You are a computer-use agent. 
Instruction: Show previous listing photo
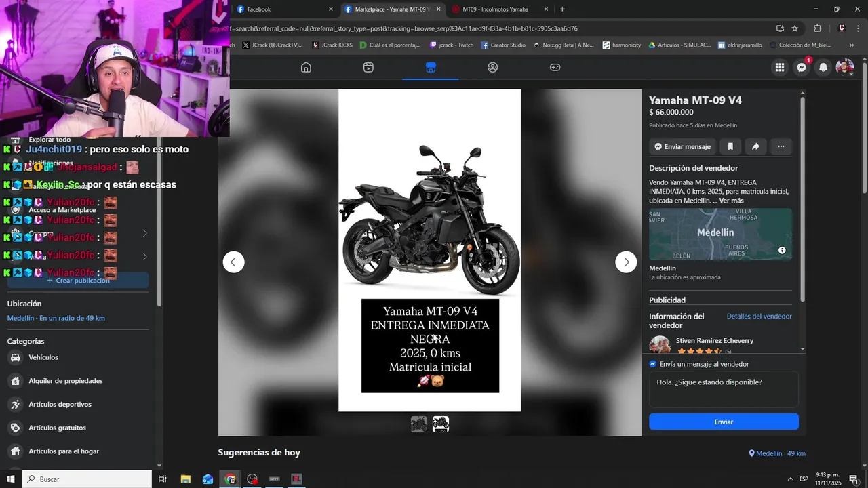(233, 262)
